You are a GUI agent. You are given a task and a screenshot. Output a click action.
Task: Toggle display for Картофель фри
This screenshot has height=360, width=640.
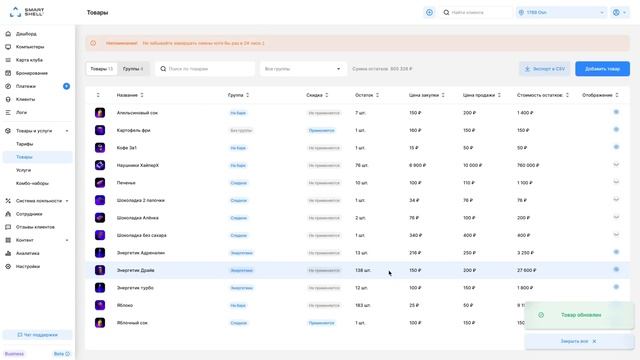616,129
